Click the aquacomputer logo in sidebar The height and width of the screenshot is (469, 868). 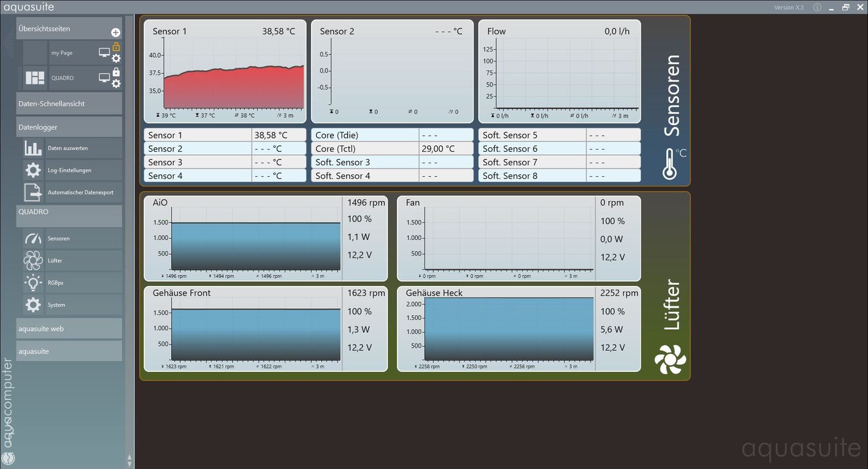click(x=8, y=412)
